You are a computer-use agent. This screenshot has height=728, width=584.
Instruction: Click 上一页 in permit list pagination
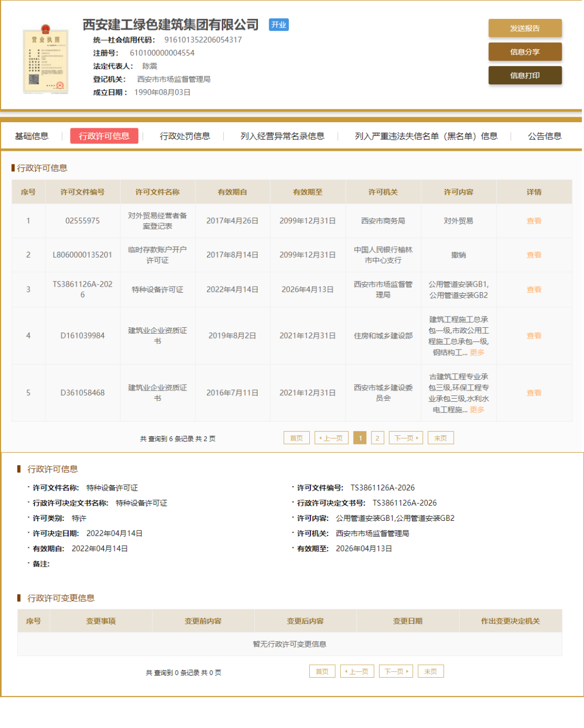point(331,438)
